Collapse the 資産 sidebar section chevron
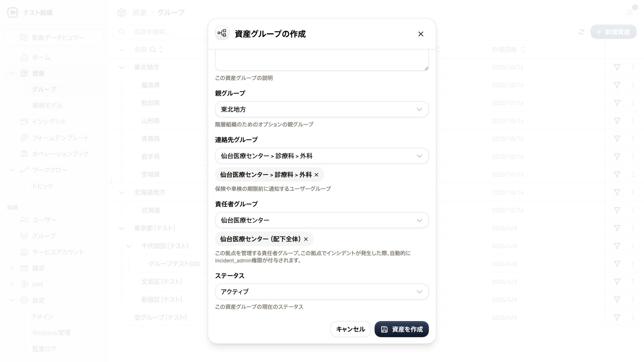 [x=11, y=74]
